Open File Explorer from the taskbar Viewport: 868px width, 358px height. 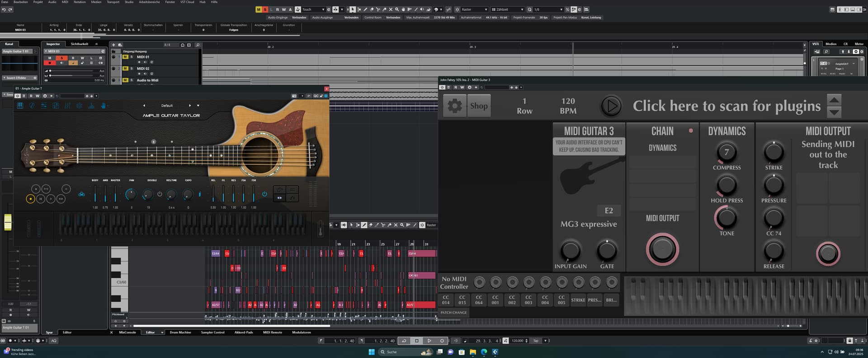(473, 352)
